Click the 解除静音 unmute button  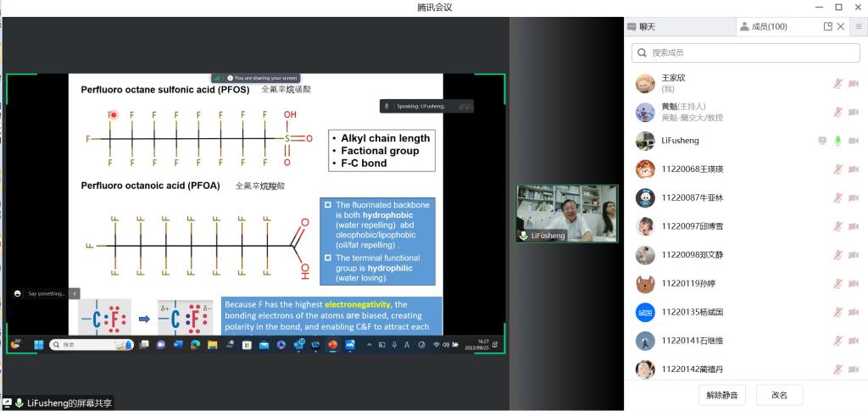pyautogui.click(x=721, y=395)
